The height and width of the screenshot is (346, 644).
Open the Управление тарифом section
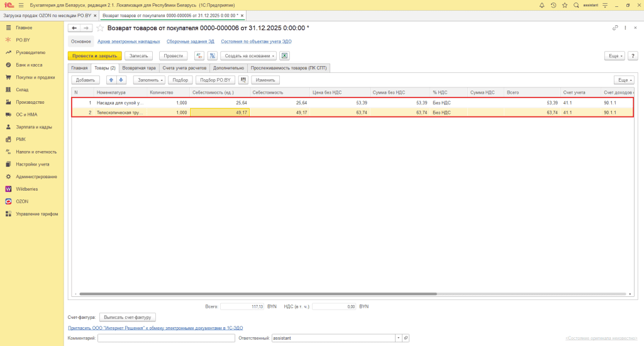pos(37,214)
